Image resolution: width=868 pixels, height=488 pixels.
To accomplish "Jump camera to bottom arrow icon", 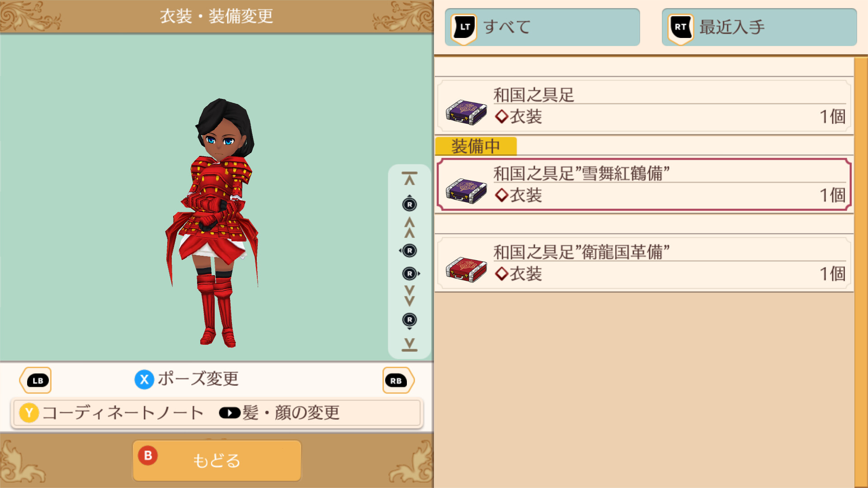I will point(410,344).
